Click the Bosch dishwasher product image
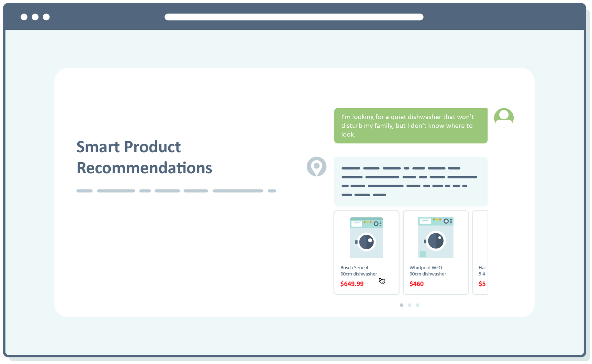Viewport: 592px width, 364px height. [366, 238]
